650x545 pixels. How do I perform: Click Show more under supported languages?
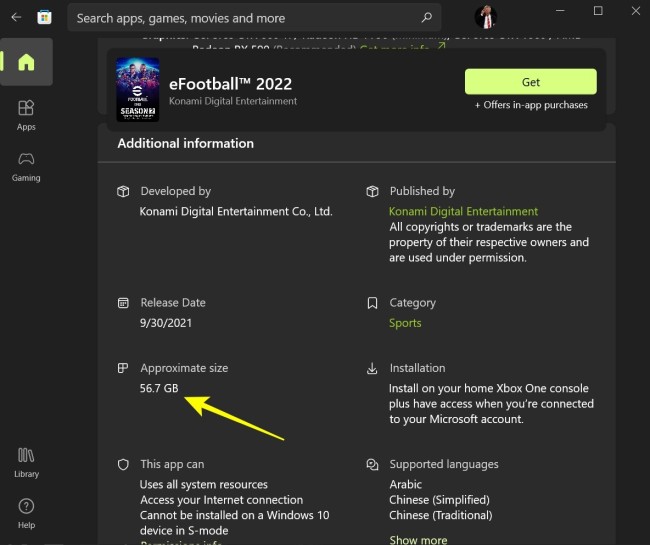point(418,540)
